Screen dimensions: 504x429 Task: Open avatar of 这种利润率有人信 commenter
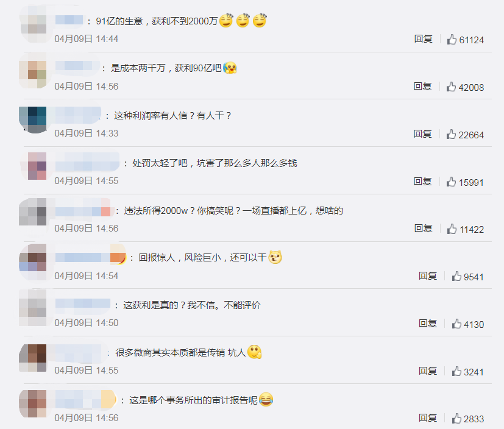click(33, 119)
